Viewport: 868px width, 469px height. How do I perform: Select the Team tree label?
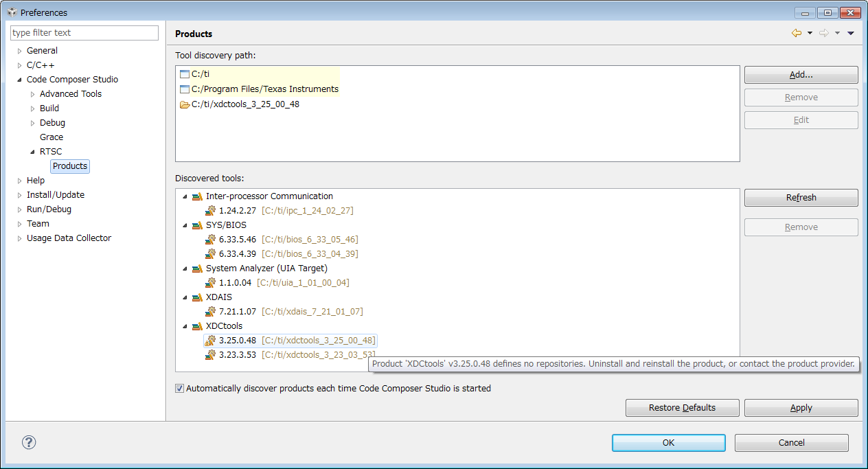coord(38,224)
